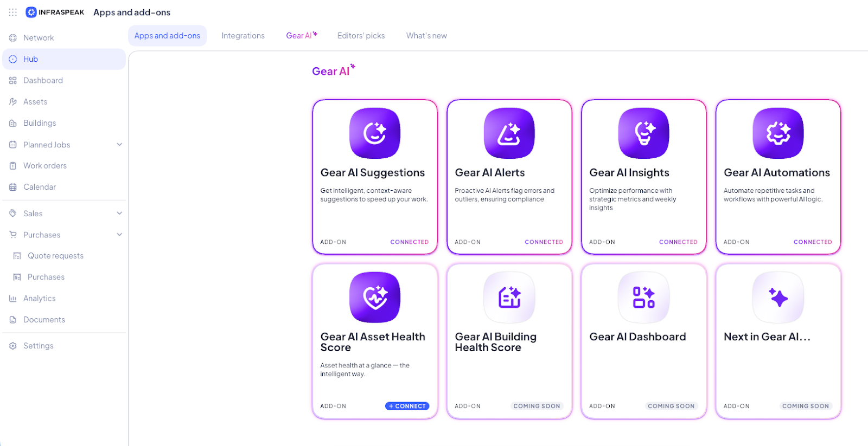Screen dimensions: 868x446
Task: Click the Gear AI Suggestions card title
Action: pos(373,172)
